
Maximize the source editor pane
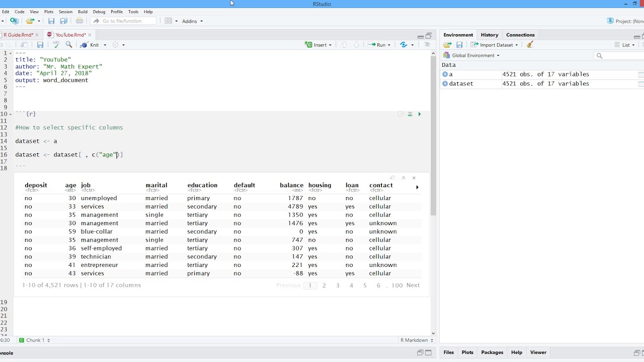click(429, 36)
